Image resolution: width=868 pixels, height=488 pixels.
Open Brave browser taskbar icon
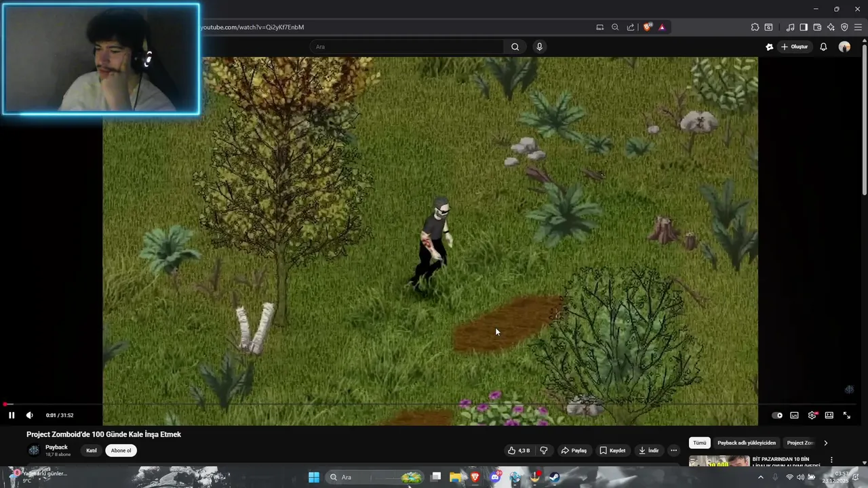tap(475, 477)
